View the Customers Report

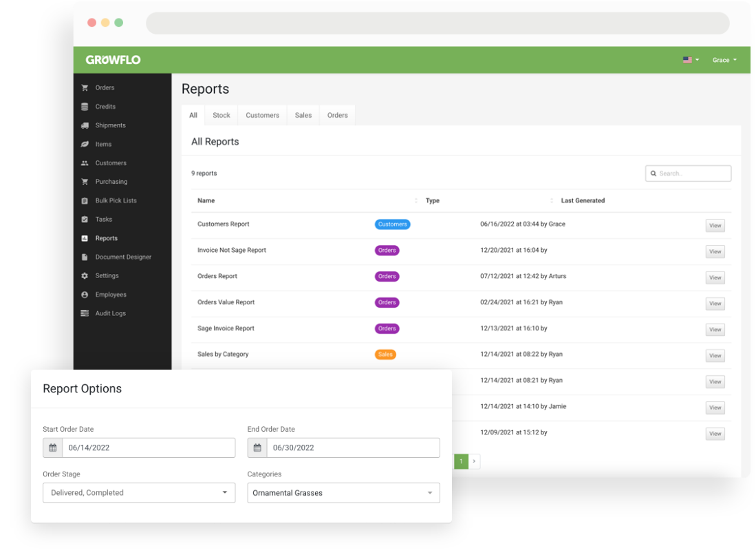715,226
